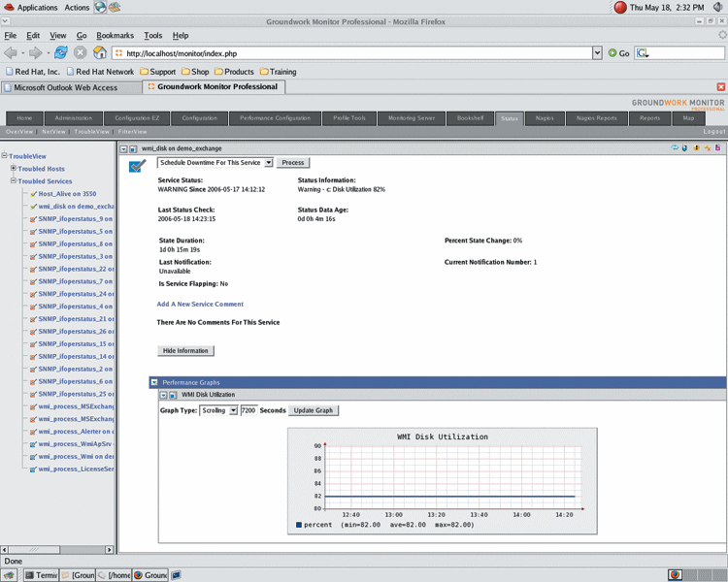Click the Add A New Service Comment link
Screen dimensions: 728x582
(200, 304)
